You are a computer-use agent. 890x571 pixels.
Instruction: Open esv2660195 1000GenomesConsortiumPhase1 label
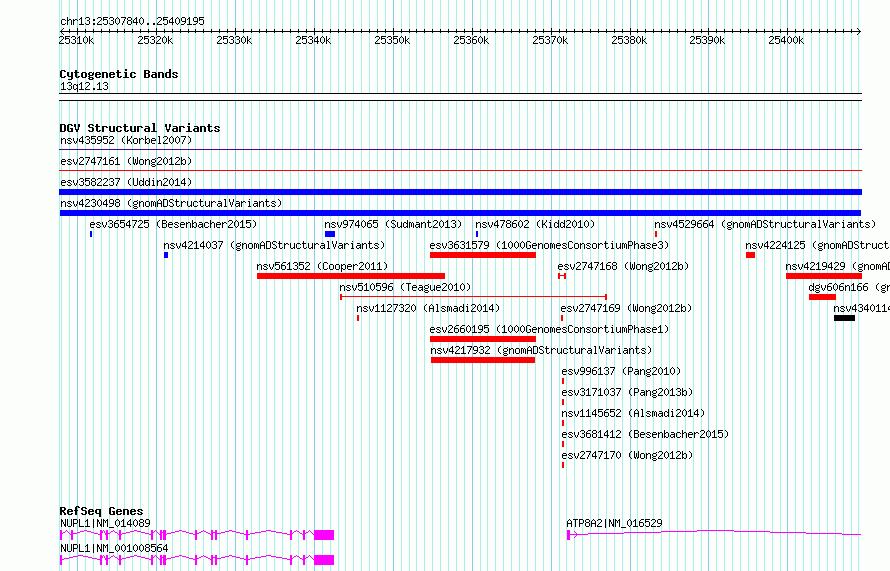pos(549,329)
